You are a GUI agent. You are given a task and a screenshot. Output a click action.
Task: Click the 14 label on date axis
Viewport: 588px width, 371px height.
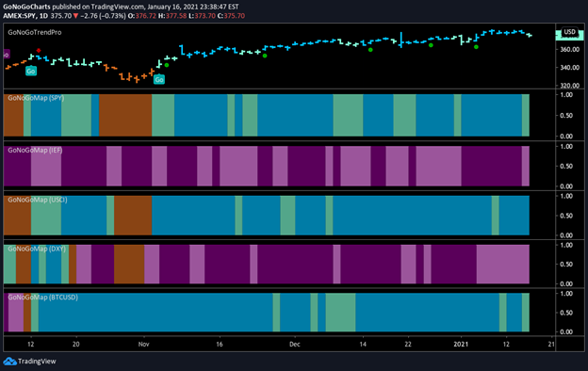[363, 344]
